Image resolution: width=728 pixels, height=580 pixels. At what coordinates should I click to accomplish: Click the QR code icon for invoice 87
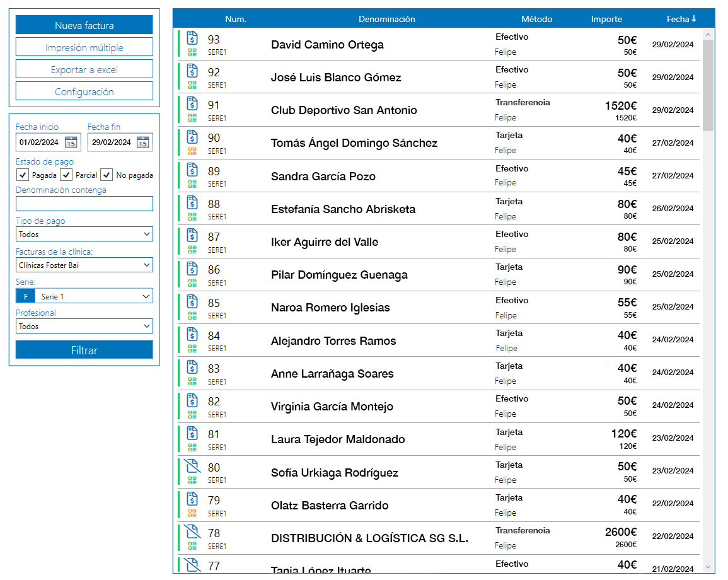[192, 249]
